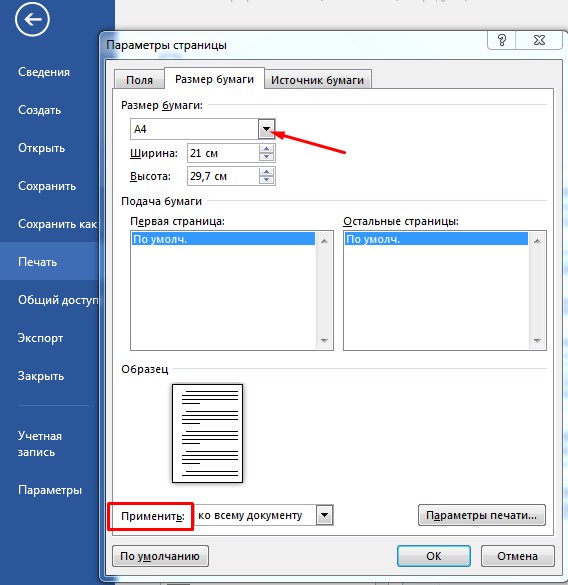Click the Отмена button

tap(517, 556)
